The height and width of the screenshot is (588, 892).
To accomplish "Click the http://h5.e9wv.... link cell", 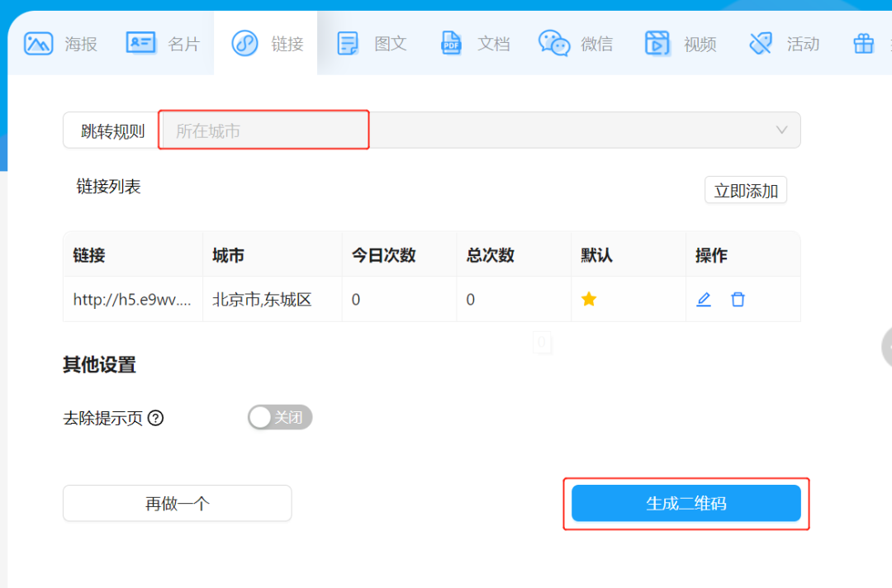I will point(132,299).
